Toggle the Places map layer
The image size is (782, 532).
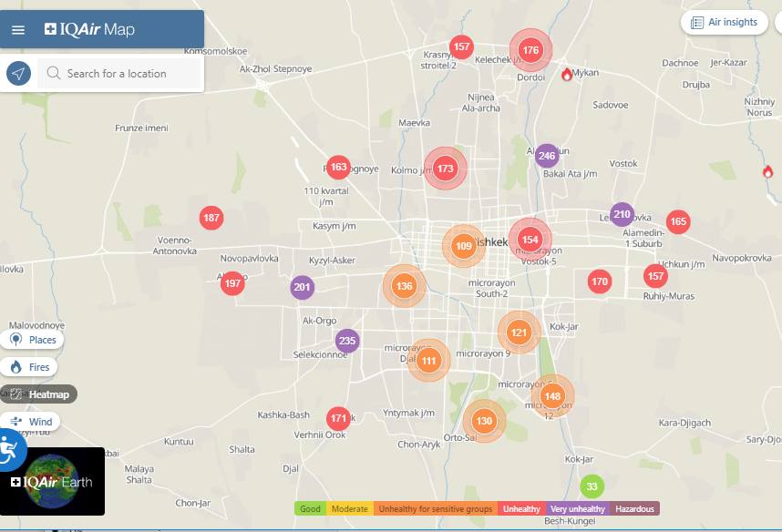pos(33,340)
